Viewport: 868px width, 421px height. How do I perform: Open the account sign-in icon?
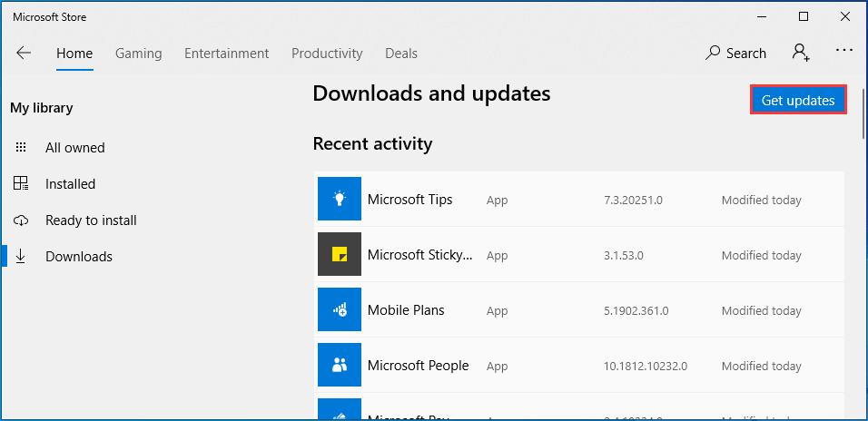pos(801,52)
